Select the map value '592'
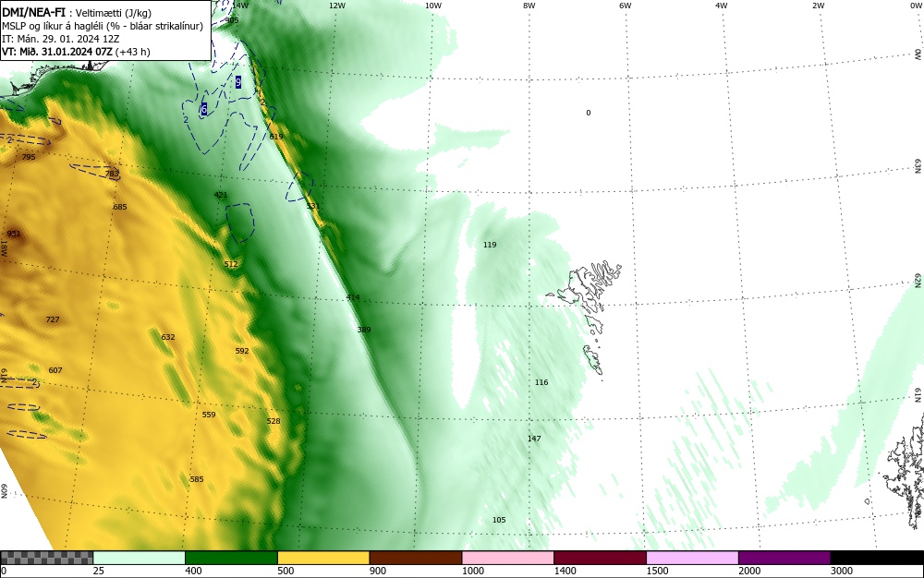 click(241, 351)
